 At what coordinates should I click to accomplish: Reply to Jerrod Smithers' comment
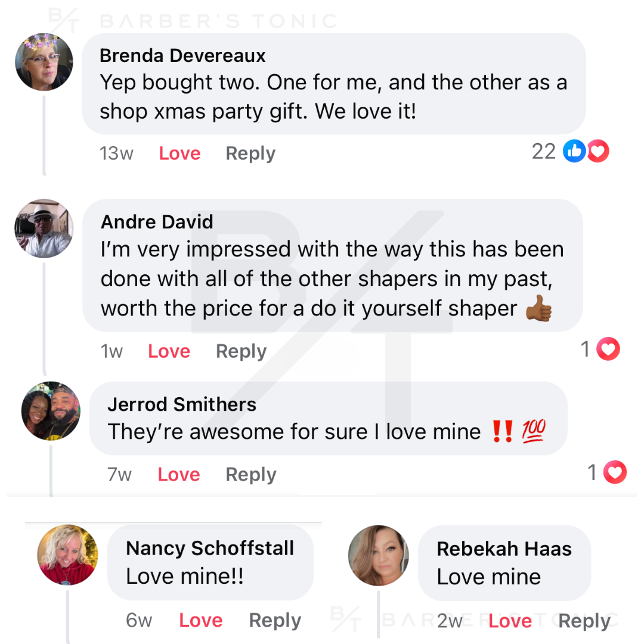[x=251, y=475]
